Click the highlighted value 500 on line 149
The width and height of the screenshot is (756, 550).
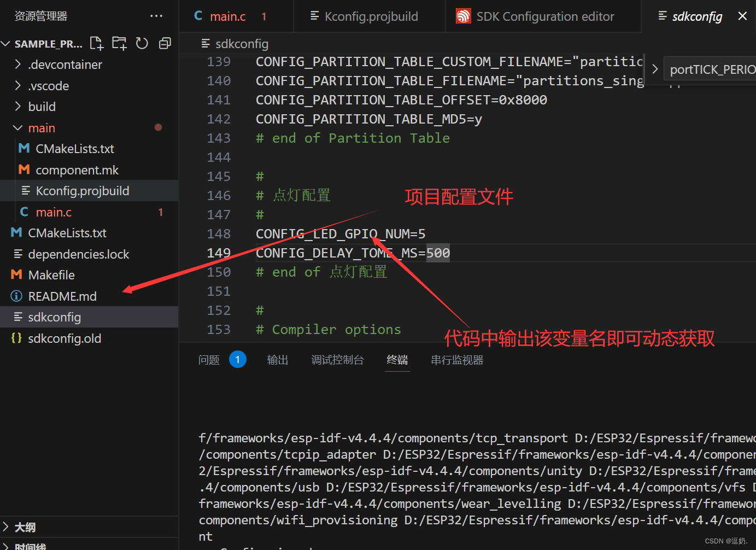pos(438,253)
